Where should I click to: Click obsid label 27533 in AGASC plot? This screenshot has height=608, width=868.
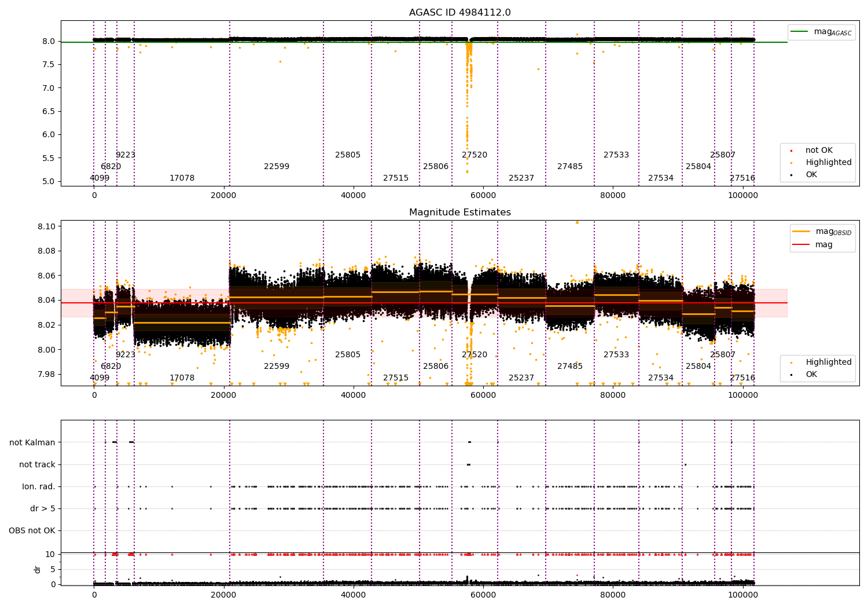[616, 155]
